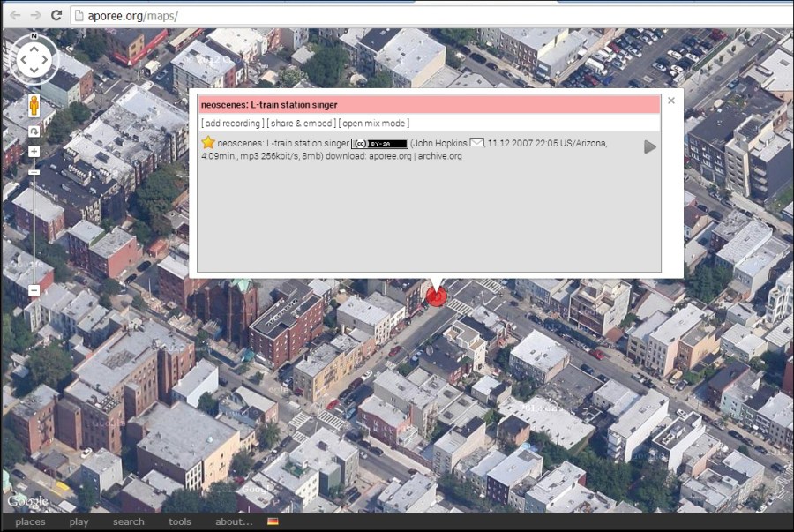Screen dimensions: 794x532
Task: Open the 'tools' menu
Action: click(179, 521)
